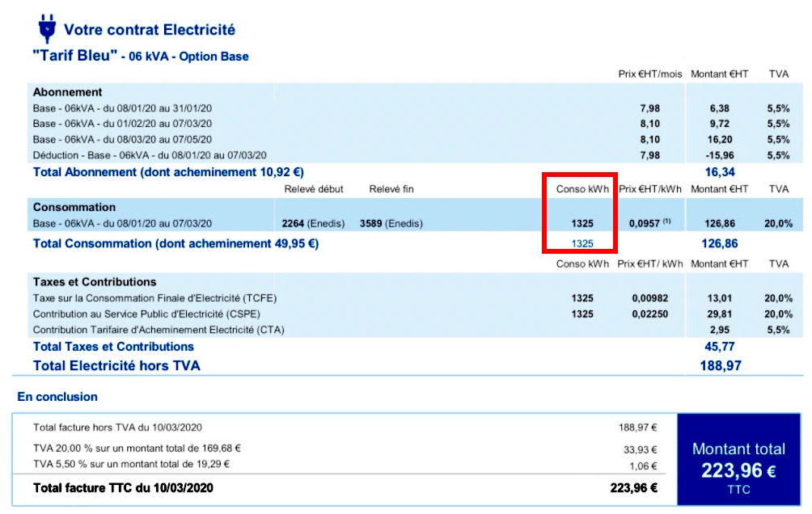The height and width of the screenshot is (514, 812).
Task: Click the "Prix €HT/mois" column header
Action: [650, 74]
